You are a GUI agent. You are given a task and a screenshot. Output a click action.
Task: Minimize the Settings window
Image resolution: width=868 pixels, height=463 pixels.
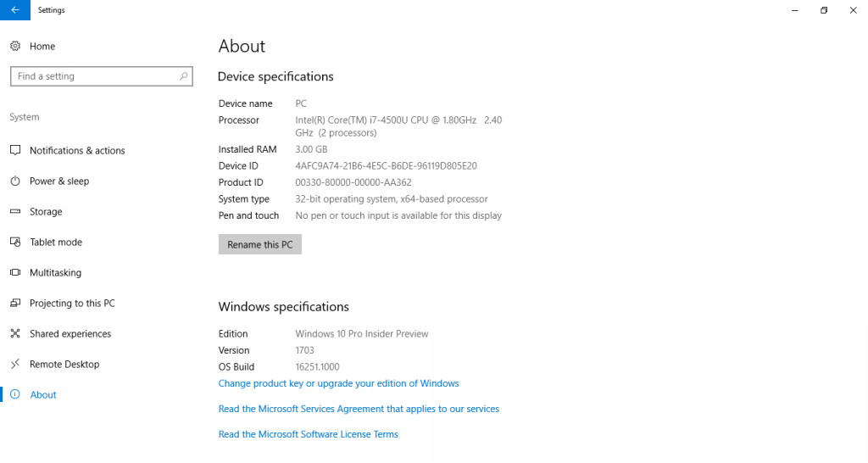(795, 10)
